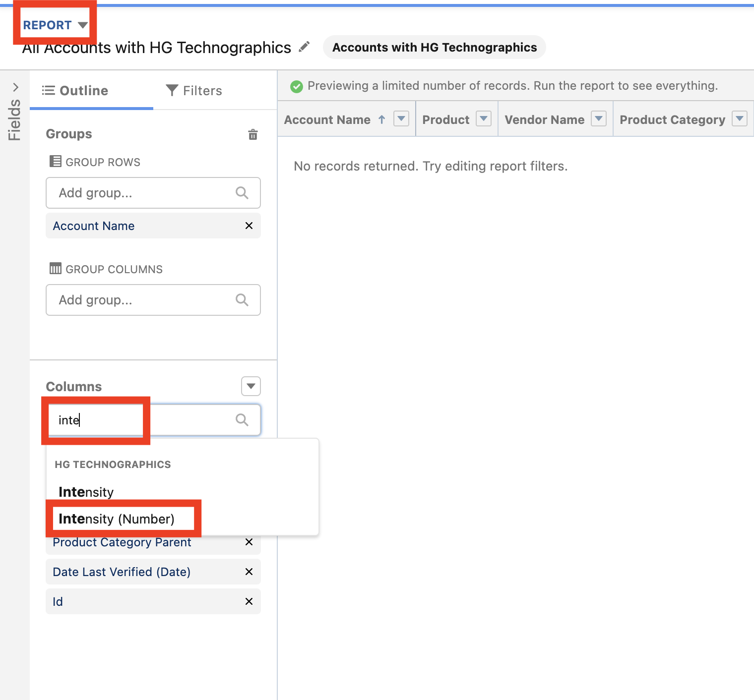Open the Vendor Name column menu
Image resolution: width=754 pixels, height=700 pixels.
coord(599,118)
